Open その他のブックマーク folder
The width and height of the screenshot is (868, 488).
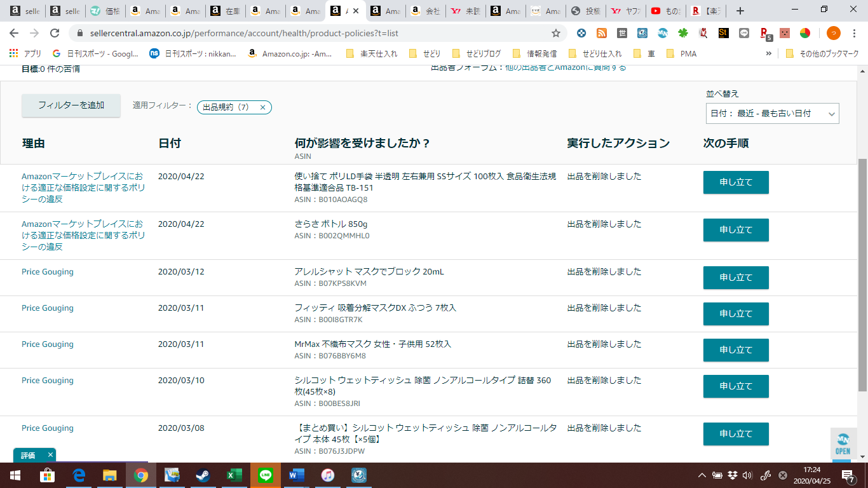[x=822, y=54]
